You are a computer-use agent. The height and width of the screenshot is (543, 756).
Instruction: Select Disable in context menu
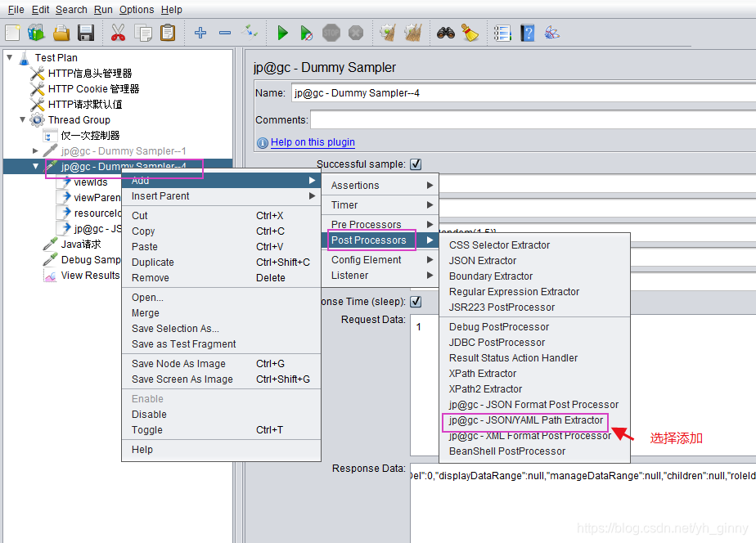click(221, 415)
